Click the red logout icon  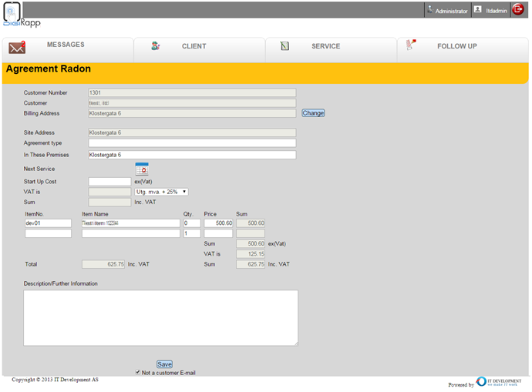518,9
